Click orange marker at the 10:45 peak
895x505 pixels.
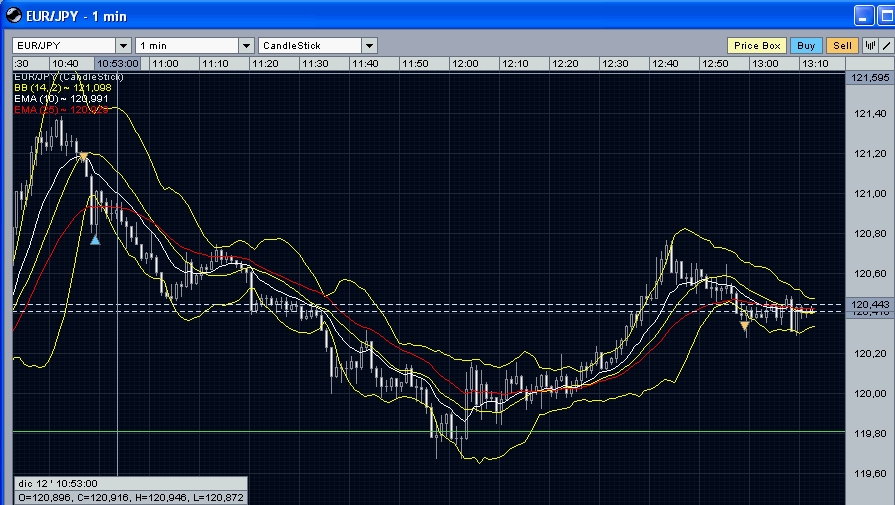pos(84,156)
